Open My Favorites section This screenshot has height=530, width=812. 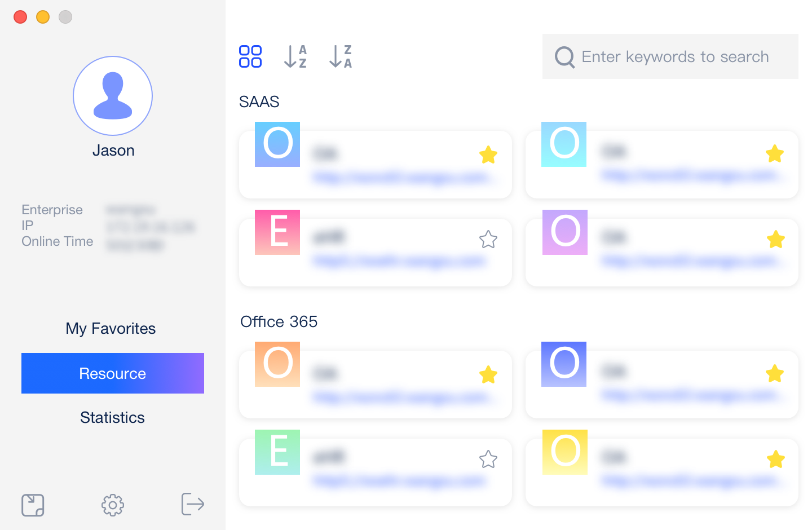click(111, 328)
